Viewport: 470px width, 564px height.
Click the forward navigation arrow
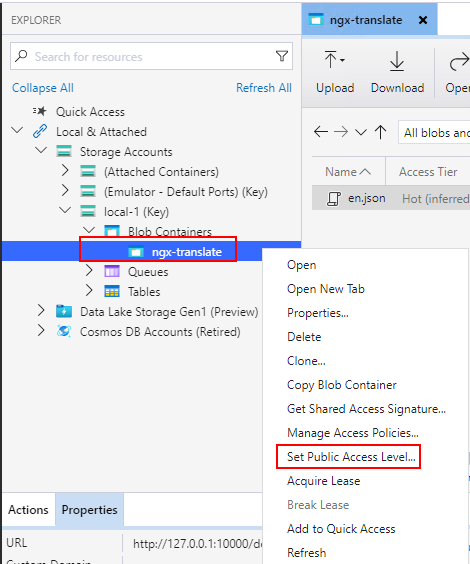341,132
